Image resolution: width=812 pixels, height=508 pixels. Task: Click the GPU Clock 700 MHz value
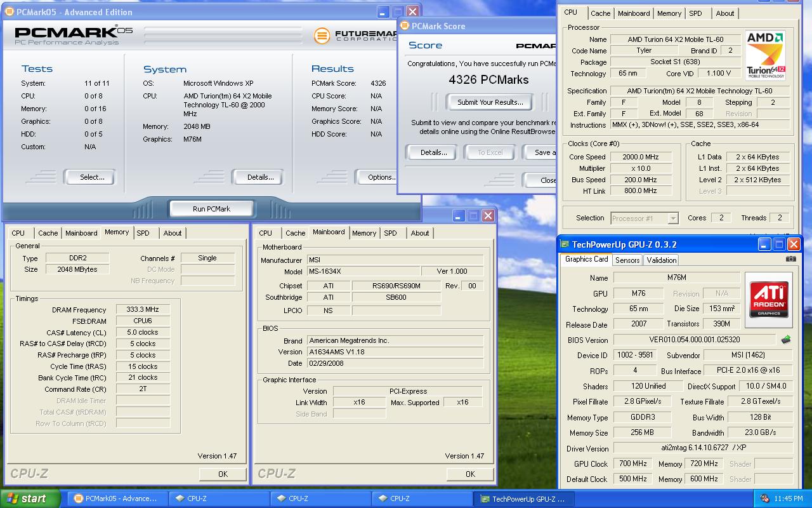point(633,464)
